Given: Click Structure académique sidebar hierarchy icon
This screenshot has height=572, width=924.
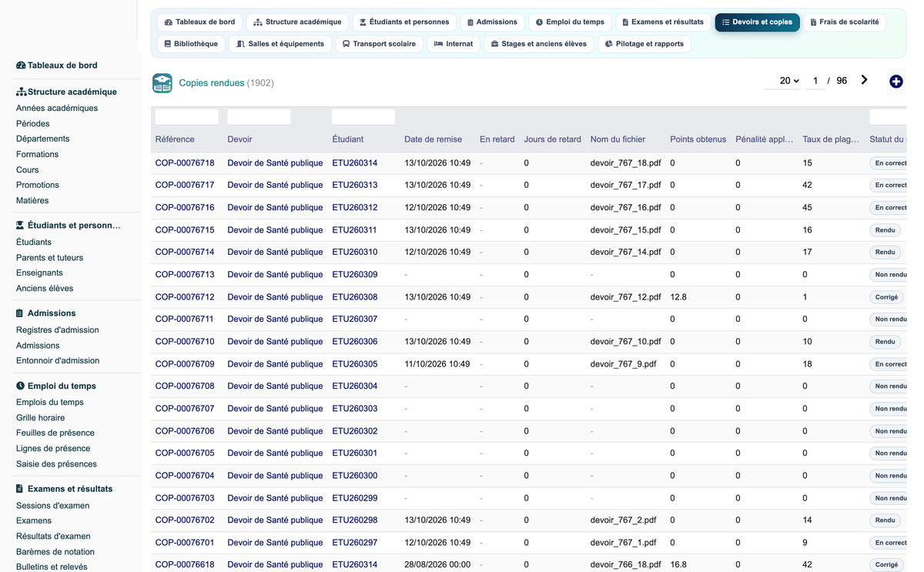Looking at the screenshot, I should (x=21, y=92).
